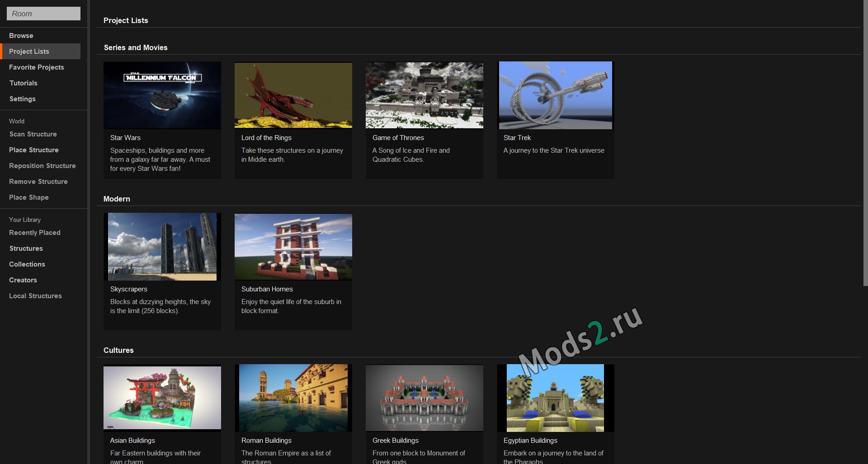Open Collections in Your Library
This screenshot has height=464, width=868.
coord(27,264)
